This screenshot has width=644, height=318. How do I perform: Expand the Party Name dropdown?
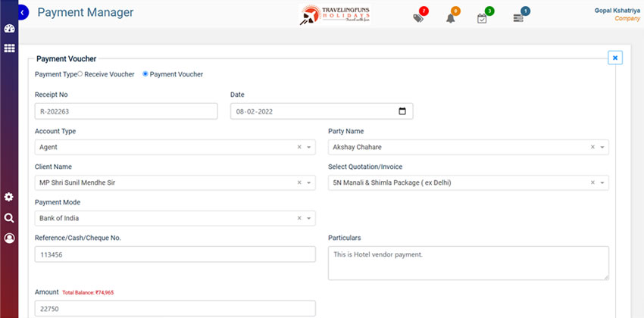click(x=602, y=147)
